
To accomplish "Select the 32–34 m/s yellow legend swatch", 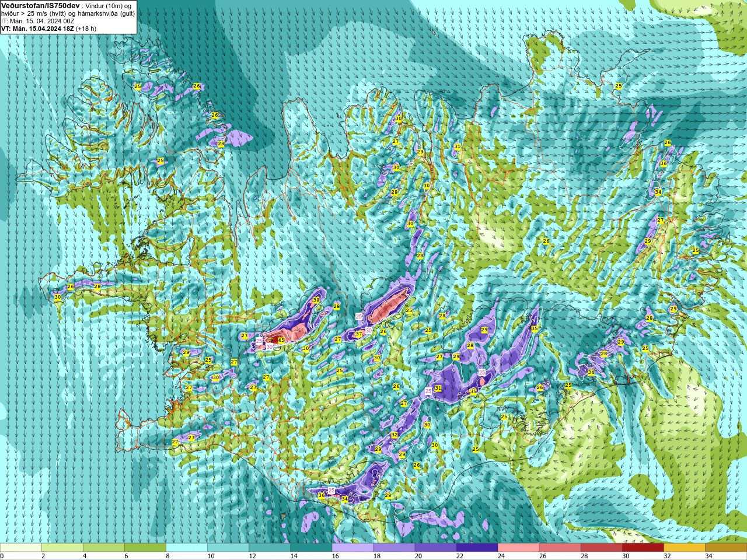I will point(684,548).
